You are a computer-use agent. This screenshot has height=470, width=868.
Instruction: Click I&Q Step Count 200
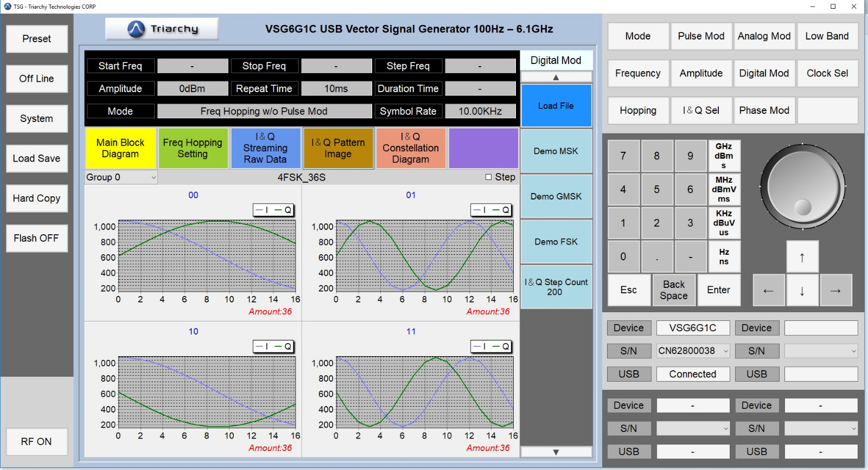coord(556,287)
